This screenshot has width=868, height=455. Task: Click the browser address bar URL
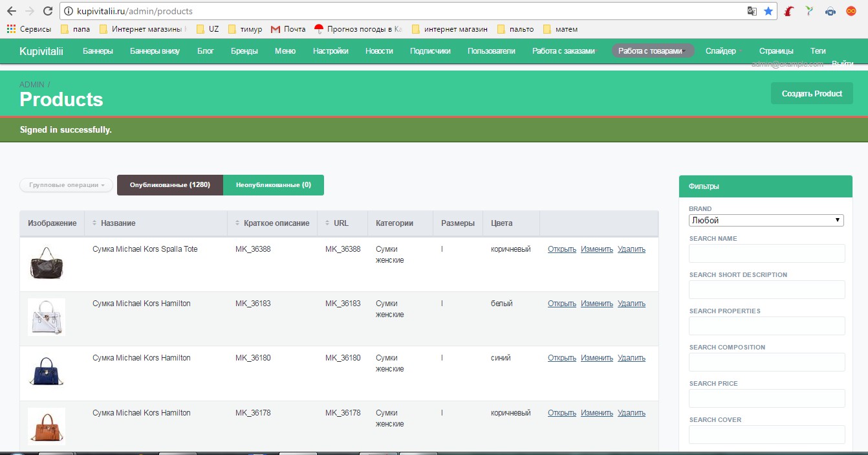coord(135,11)
